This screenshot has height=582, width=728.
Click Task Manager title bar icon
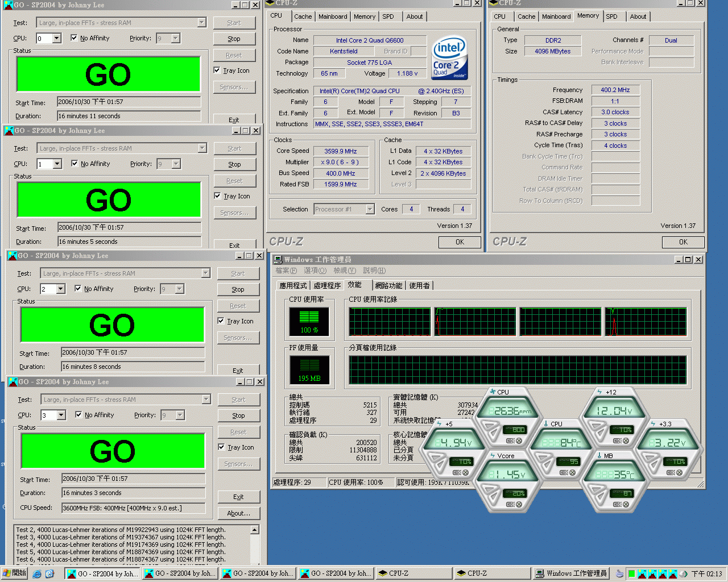point(278,260)
